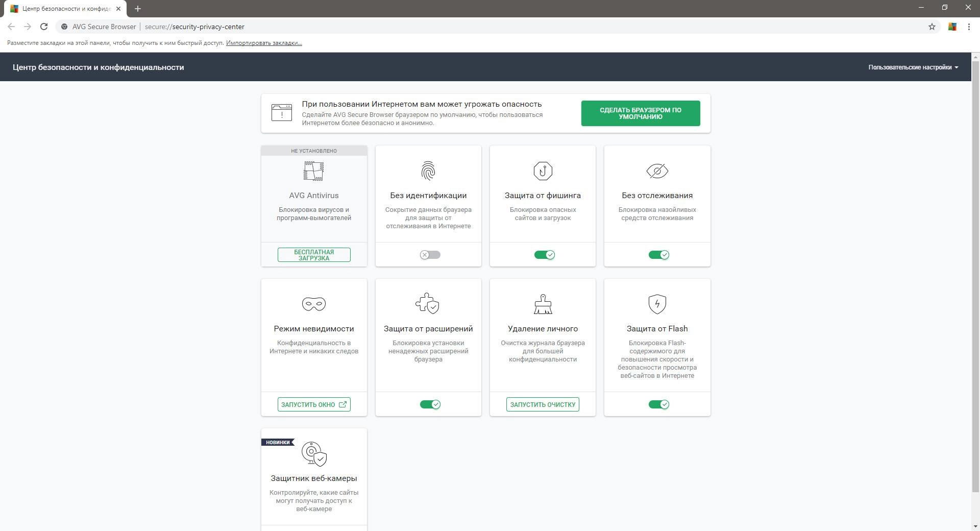980x531 pixels.
Task: Open the AVG extension icon in the toolbar
Action: (952, 27)
